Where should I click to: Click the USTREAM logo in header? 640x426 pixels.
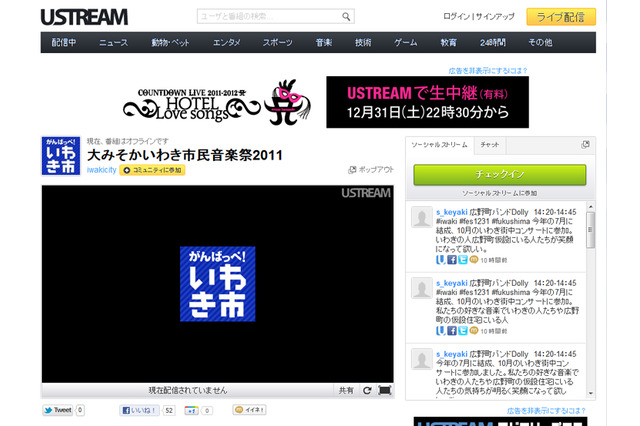tap(84, 17)
